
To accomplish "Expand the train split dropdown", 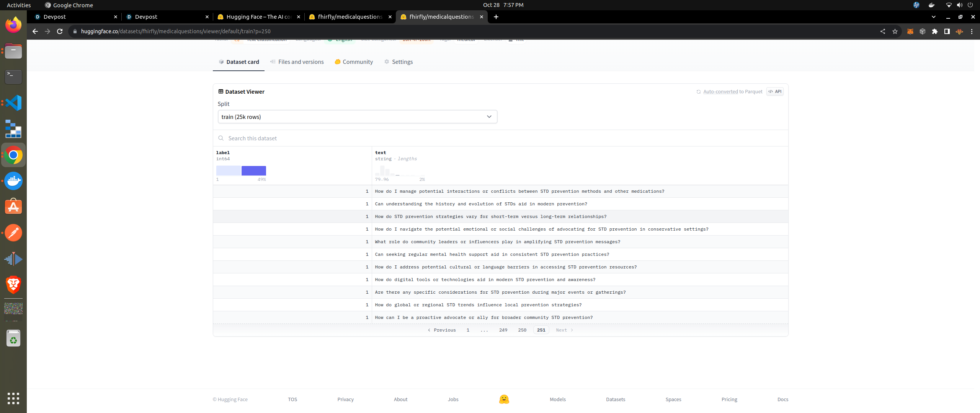I will coord(357,117).
